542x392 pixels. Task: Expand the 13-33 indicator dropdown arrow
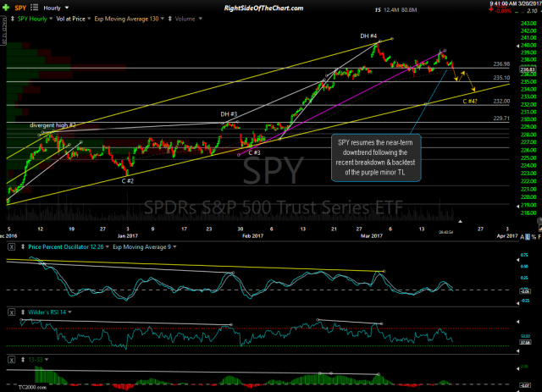coord(47,360)
